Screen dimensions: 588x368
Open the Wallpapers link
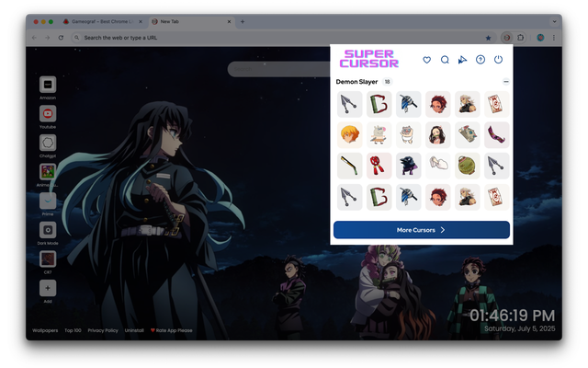[45, 330]
